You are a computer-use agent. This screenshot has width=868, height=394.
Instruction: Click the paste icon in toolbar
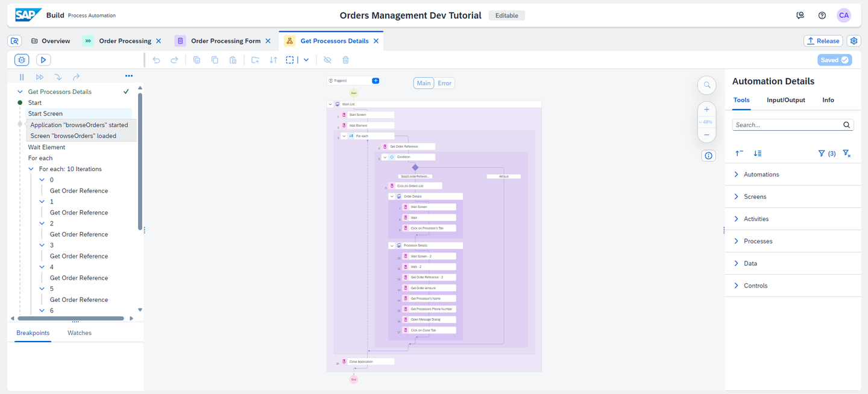click(x=233, y=60)
